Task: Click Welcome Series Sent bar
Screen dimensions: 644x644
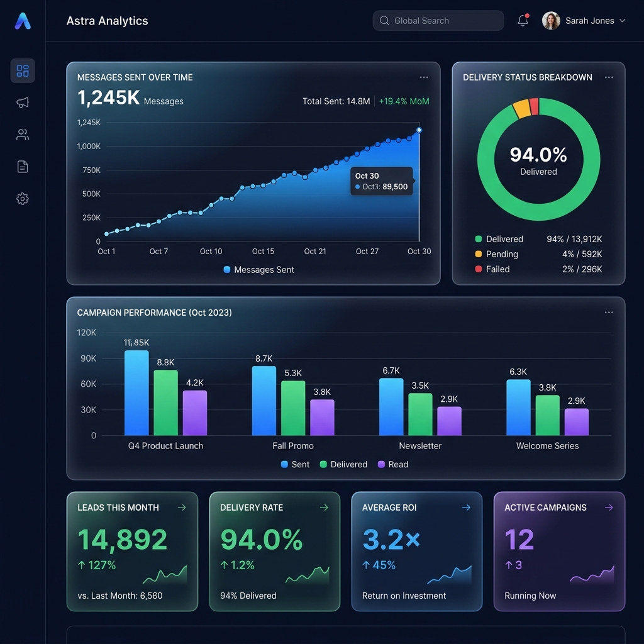Action: [x=518, y=408]
